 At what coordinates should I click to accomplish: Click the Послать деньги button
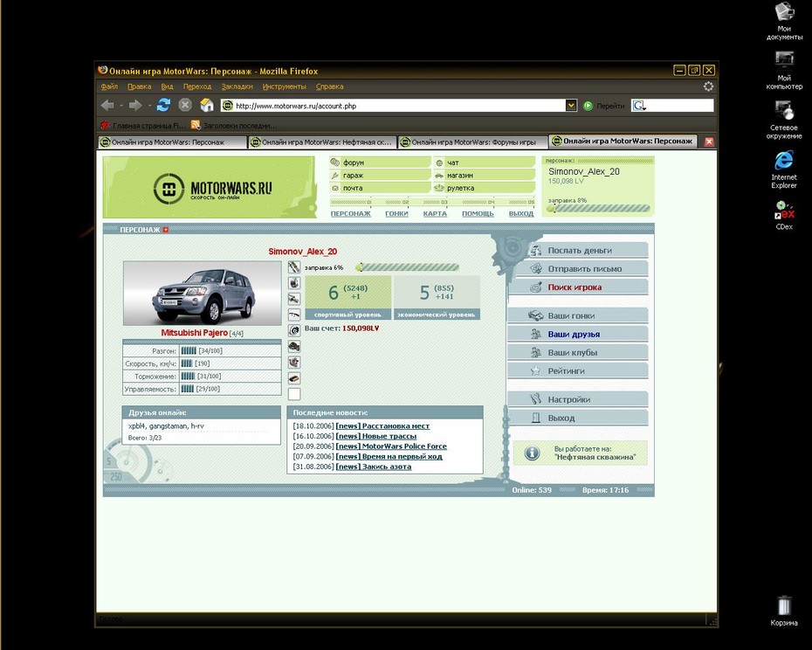pyautogui.click(x=579, y=251)
